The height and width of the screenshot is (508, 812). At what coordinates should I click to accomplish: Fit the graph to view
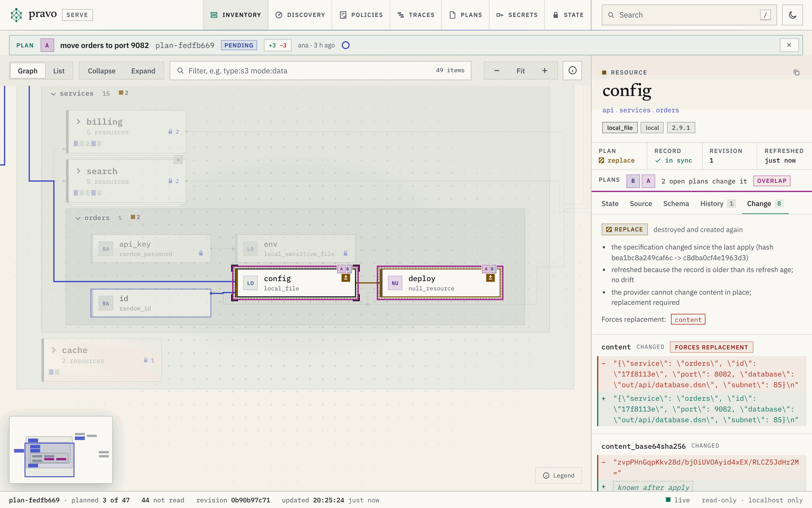520,71
